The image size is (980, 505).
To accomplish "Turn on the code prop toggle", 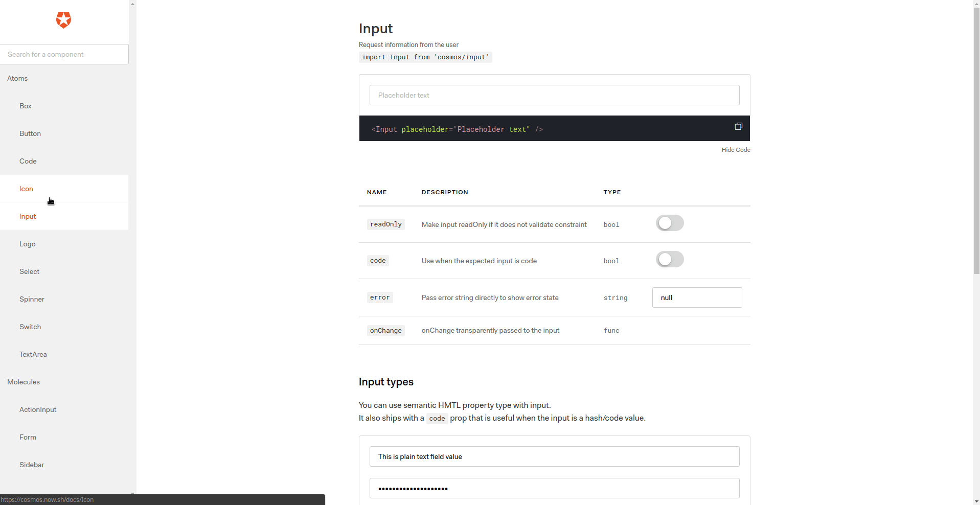I will (670, 259).
